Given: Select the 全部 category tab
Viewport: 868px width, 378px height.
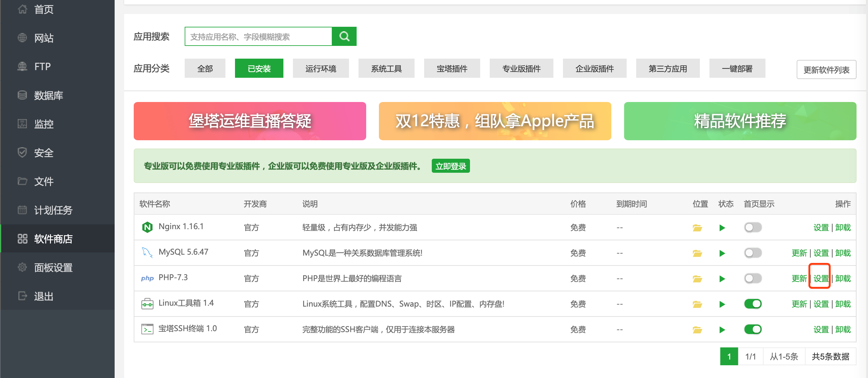Looking at the screenshot, I should pyautogui.click(x=205, y=69).
